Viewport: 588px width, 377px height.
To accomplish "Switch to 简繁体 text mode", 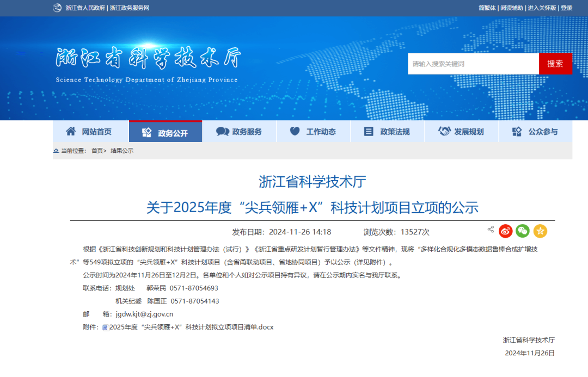I will (487, 8).
